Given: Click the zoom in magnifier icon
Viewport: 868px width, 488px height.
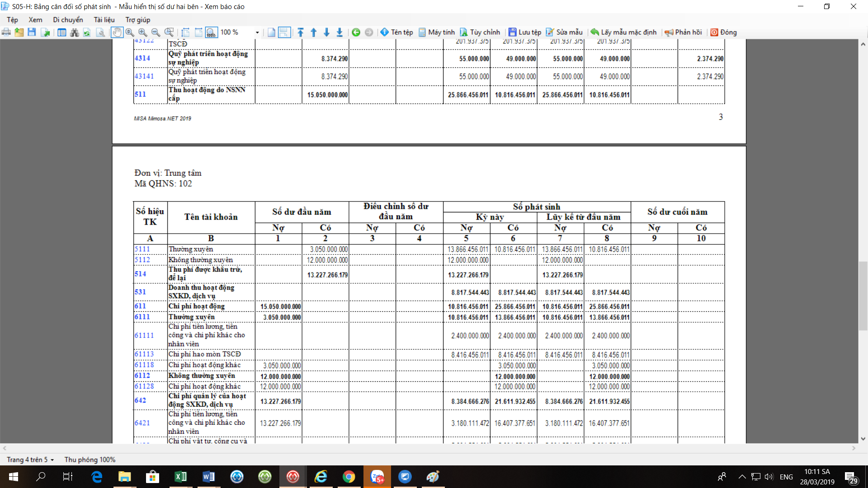Looking at the screenshot, I should coord(142,32).
